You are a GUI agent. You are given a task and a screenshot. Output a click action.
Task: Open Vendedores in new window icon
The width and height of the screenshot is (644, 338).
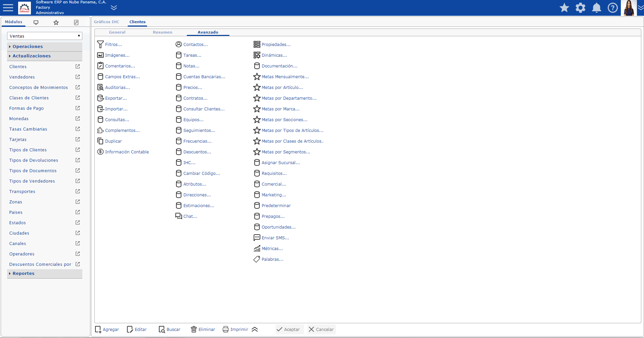pyautogui.click(x=78, y=77)
